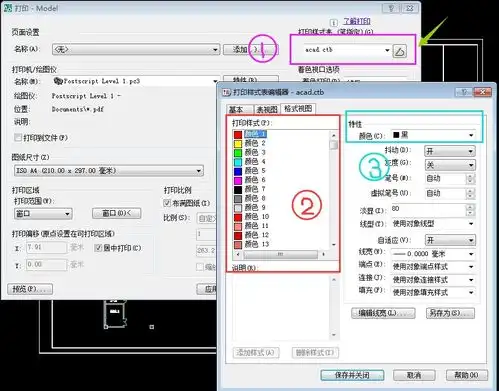Screen dimensions: 499x391
Task: Select 颜色 11 in style list
Action: coord(257,226)
